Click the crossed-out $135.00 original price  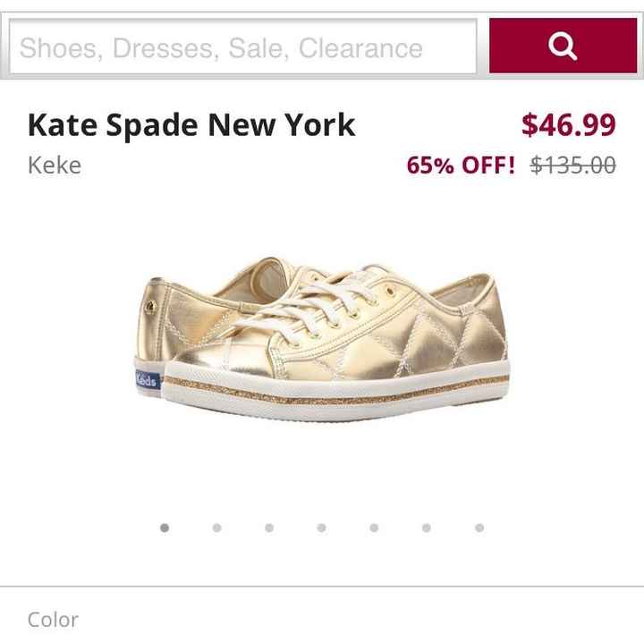coord(572,165)
